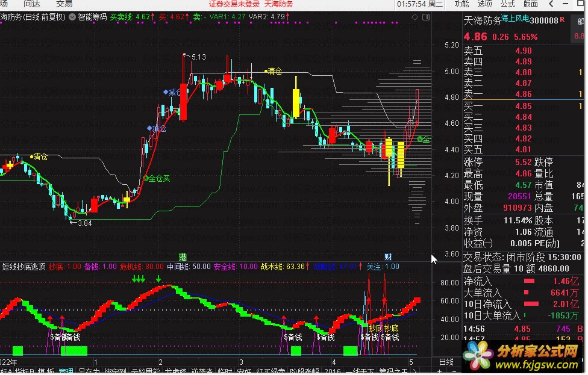Image resolution: width=588 pixels, height=375 pixels.
Task: Click the 3.84 low price label
Action: (85, 223)
